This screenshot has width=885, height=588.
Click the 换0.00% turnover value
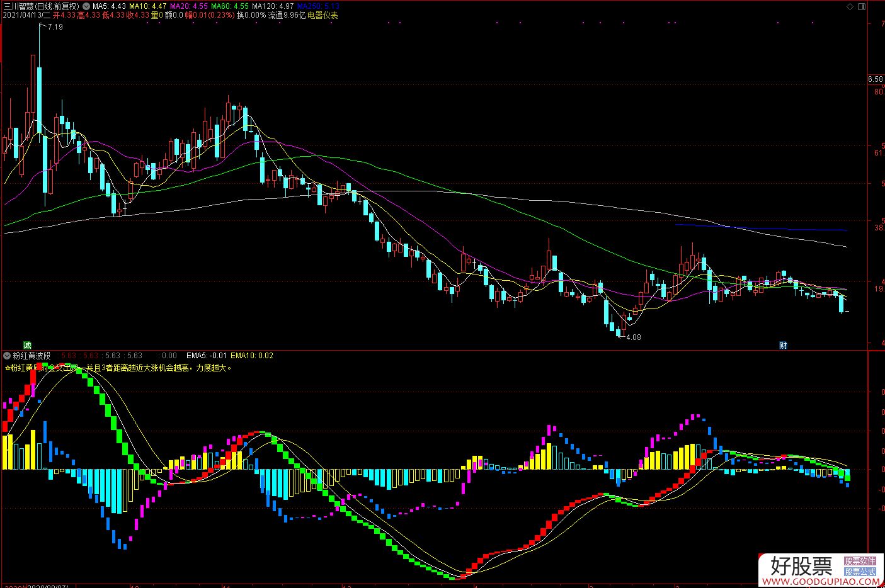[x=251, y=15]
